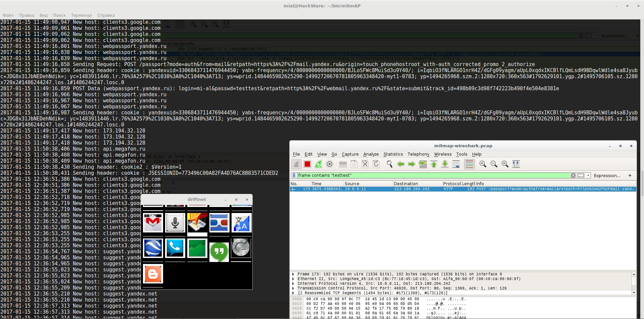Zoom in on packet list text
Viewport: 644px width, 319px height.
coord(483,164)
